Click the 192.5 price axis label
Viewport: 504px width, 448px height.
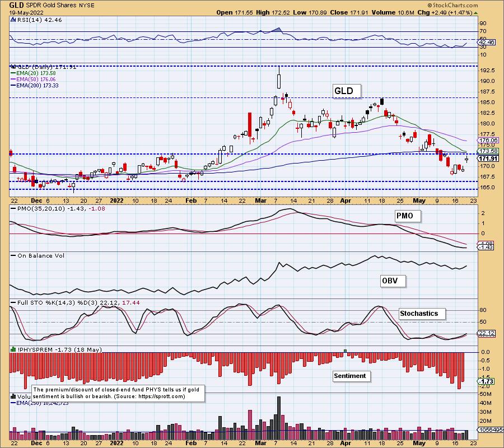[x=487, y=71]
